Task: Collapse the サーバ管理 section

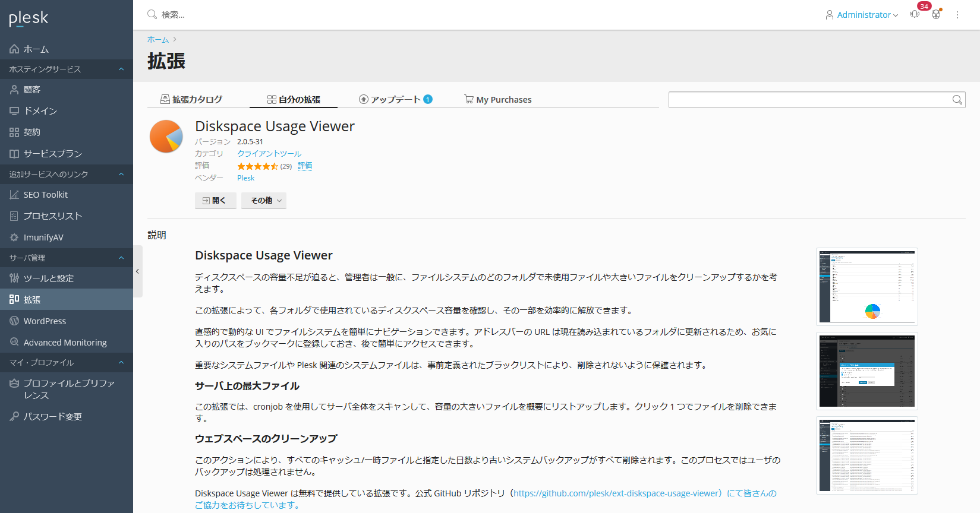Action: (121, 258)
